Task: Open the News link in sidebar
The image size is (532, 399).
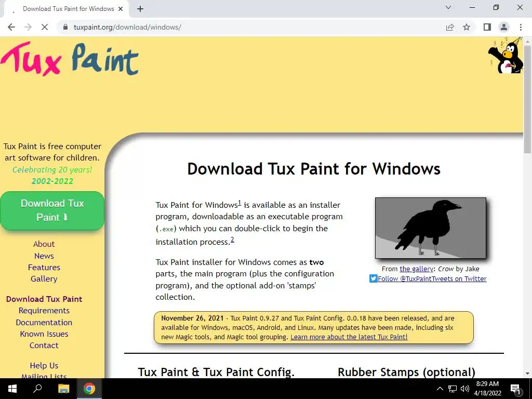Action: tap(44, 256)
